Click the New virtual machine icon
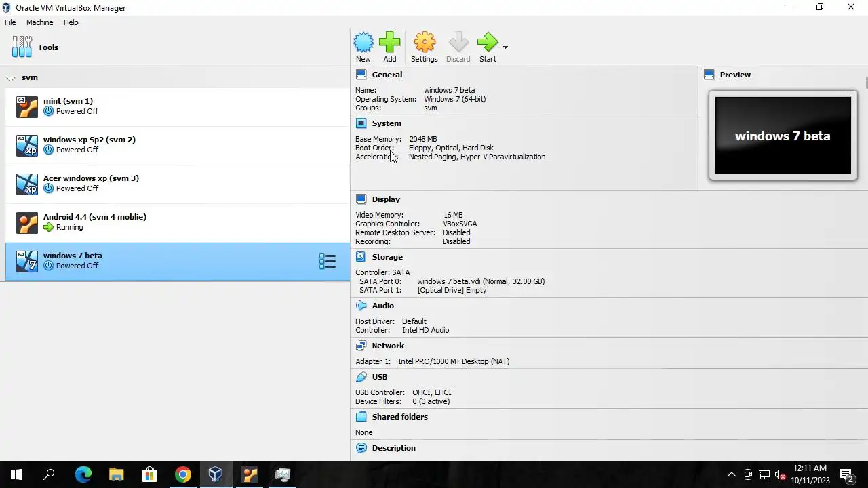 coord(363,43)
